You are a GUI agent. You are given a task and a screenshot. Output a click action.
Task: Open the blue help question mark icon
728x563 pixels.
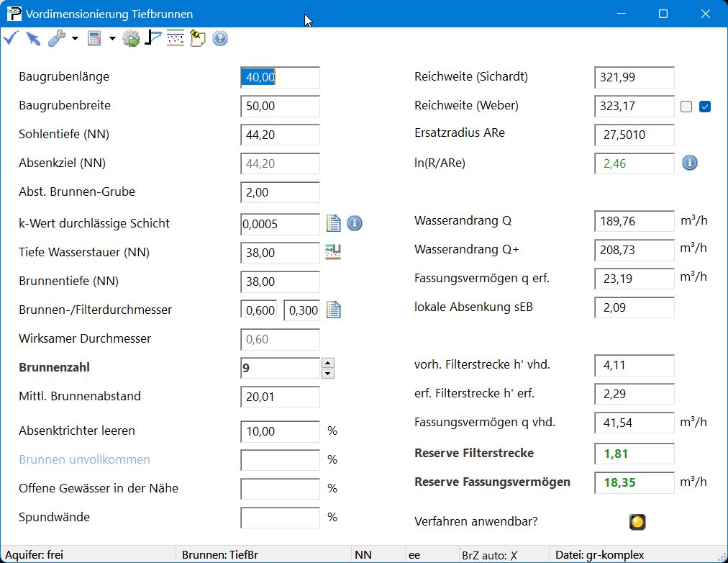click(220, 39)
